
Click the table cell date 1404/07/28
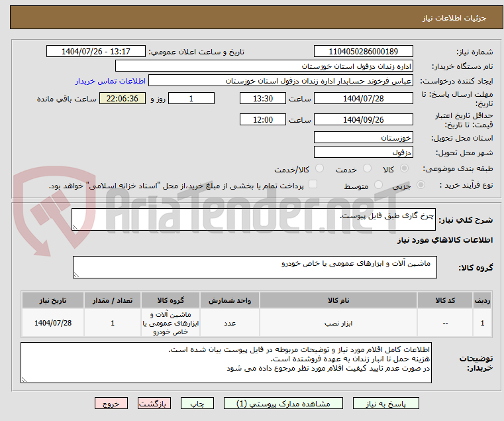point(53,323)
